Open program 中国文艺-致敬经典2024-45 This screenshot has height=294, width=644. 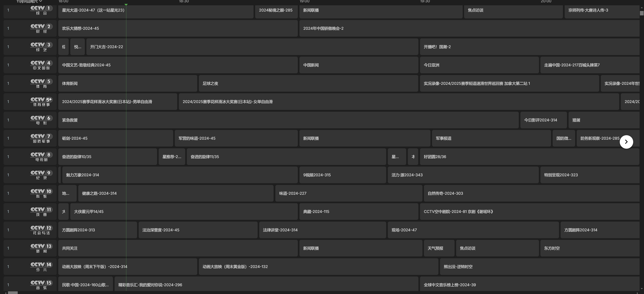(x=178, y=65)
